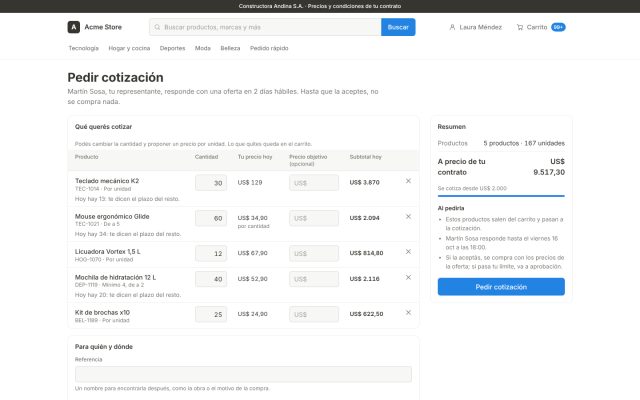
Task: Click subtotal US$ 3.870
Action: point(364,182)
